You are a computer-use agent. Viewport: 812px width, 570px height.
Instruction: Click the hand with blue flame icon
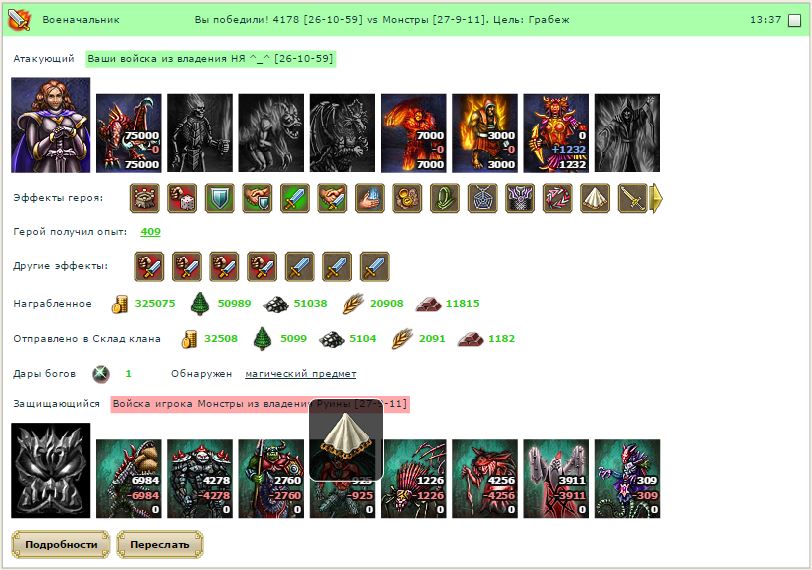(370, 198)
